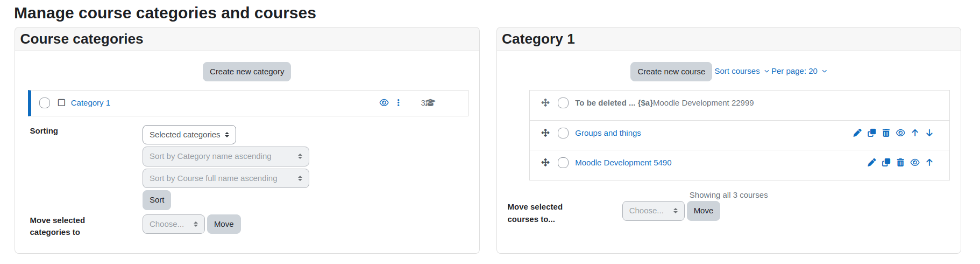980x264 pixels.
Task: Open Choose dropdown for moving selected courses
Action: pos(654,211)
